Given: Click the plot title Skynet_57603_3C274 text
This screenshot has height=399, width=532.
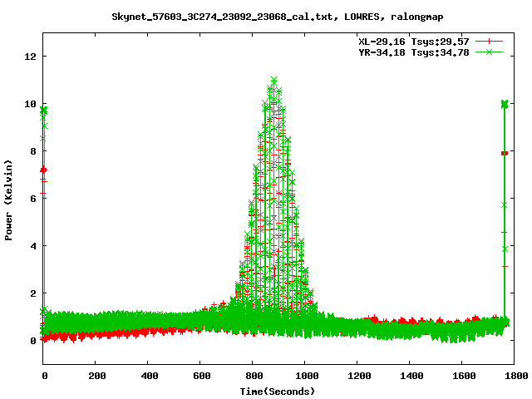Looking at the screenshot, I should pos(277,17).
